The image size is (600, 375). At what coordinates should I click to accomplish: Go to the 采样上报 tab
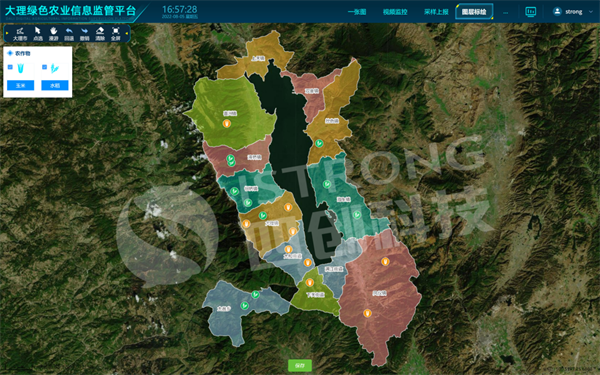[436, 12]
